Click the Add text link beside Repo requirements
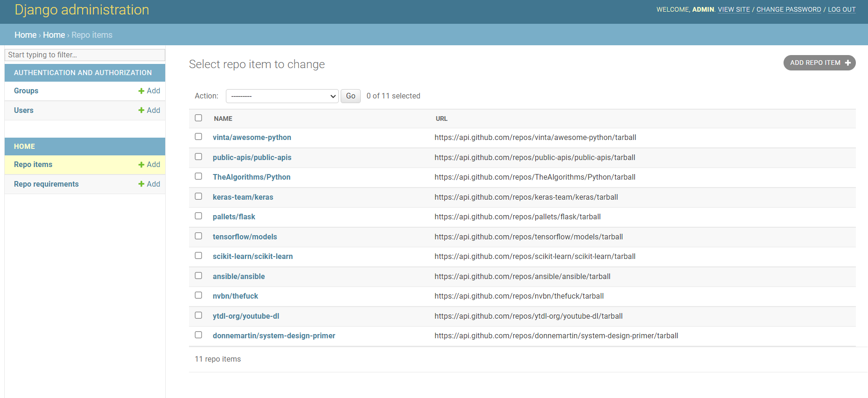The width and height of the screenshot is (868, 398). pos(154,184)
